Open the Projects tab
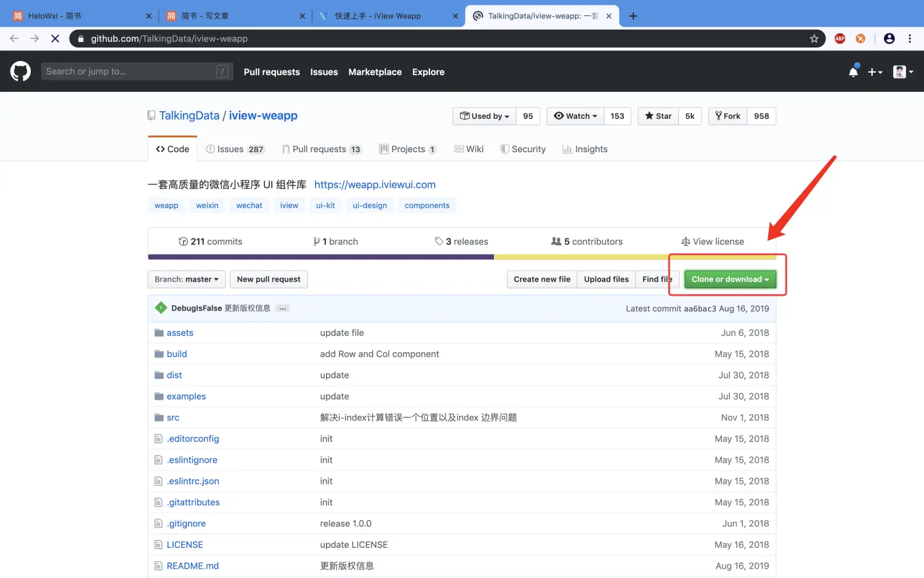Image resolution: width=924 pixels, height=578 pixels. pyautogui.click(x=408, y=149)
